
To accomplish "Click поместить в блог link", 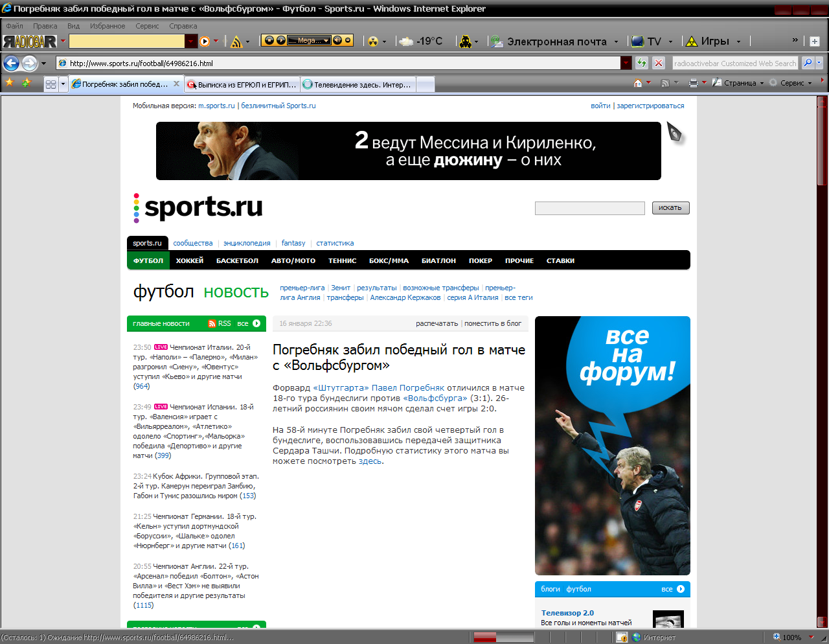I will (493, 323).
